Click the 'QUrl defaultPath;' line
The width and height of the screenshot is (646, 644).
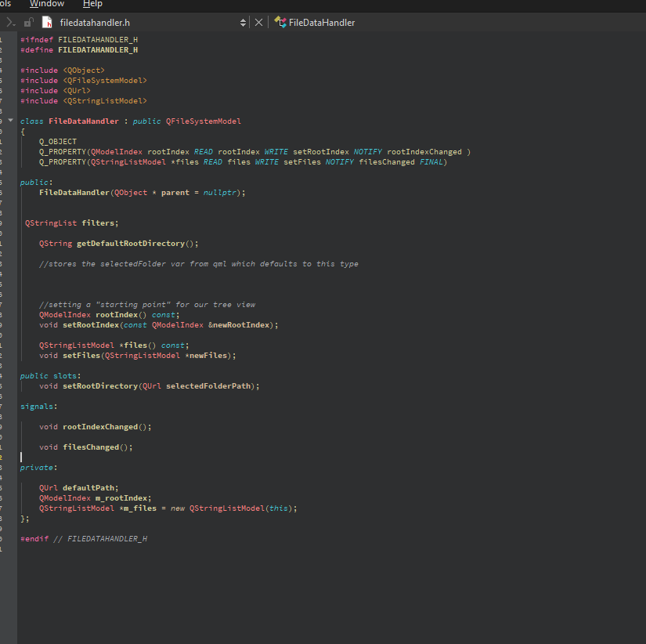(78, 488)
